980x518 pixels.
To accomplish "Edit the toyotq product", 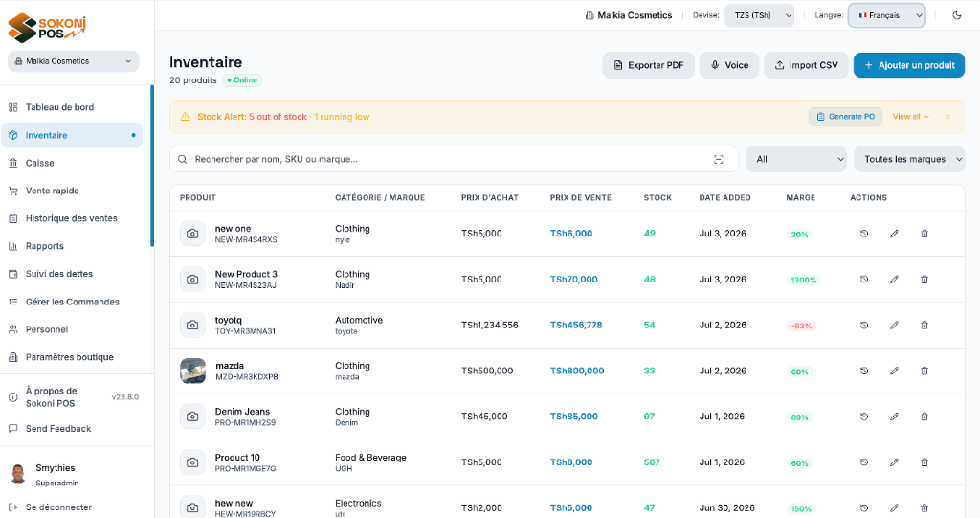I will coord(894,325).
